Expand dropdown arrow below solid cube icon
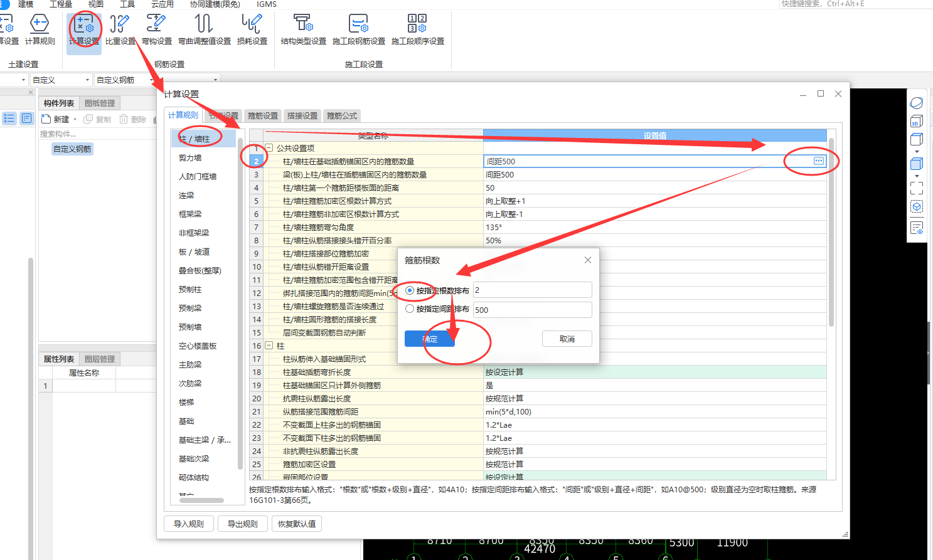 click(917, 176)
